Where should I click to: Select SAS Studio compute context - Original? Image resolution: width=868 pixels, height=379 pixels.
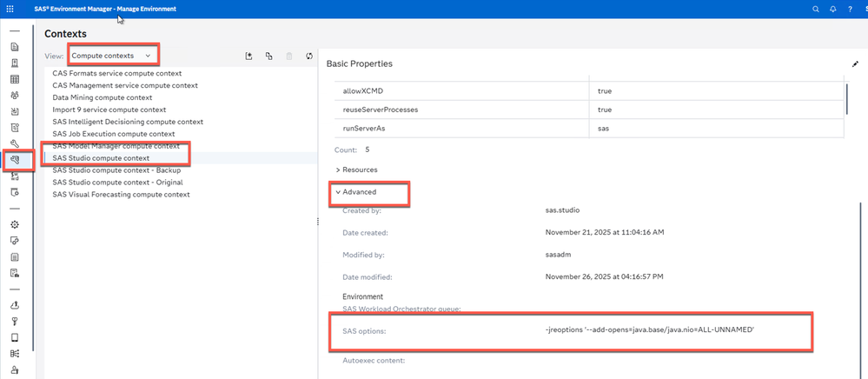pos(181,183)
